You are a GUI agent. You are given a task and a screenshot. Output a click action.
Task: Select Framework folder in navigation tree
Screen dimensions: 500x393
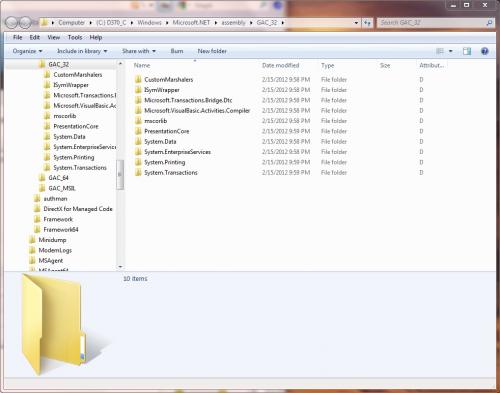coord(58,219)
